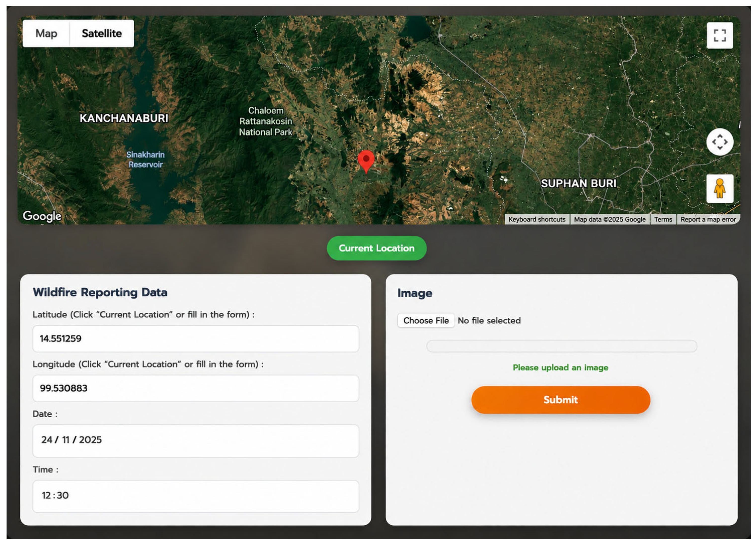Open the Time field set to 12:30
Image resolution: width=756 pixels, height=545 pixels.
196,496
